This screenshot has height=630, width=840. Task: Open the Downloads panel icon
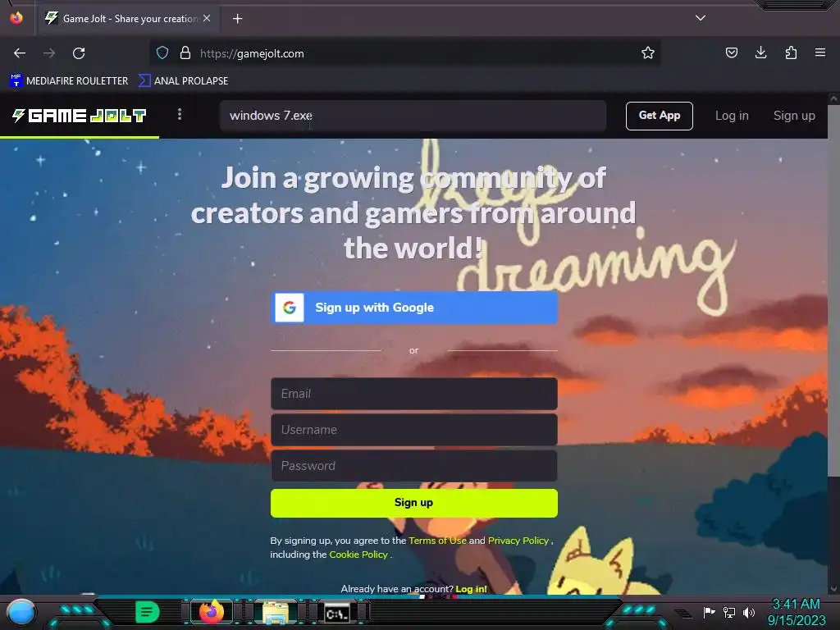tap(760, 52)
